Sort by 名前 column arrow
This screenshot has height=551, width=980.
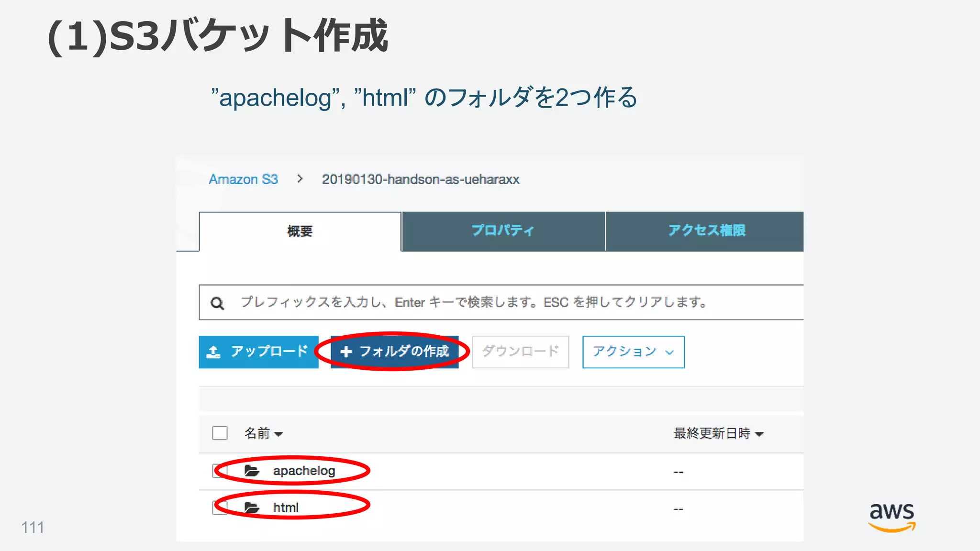point(278,434)
